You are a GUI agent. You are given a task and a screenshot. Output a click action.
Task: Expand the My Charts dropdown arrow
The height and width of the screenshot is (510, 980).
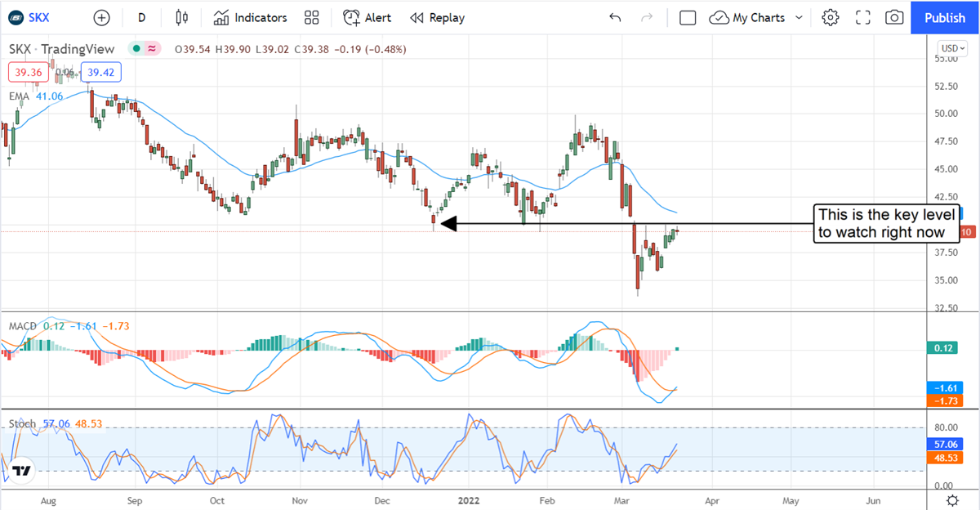pos(799,17)
